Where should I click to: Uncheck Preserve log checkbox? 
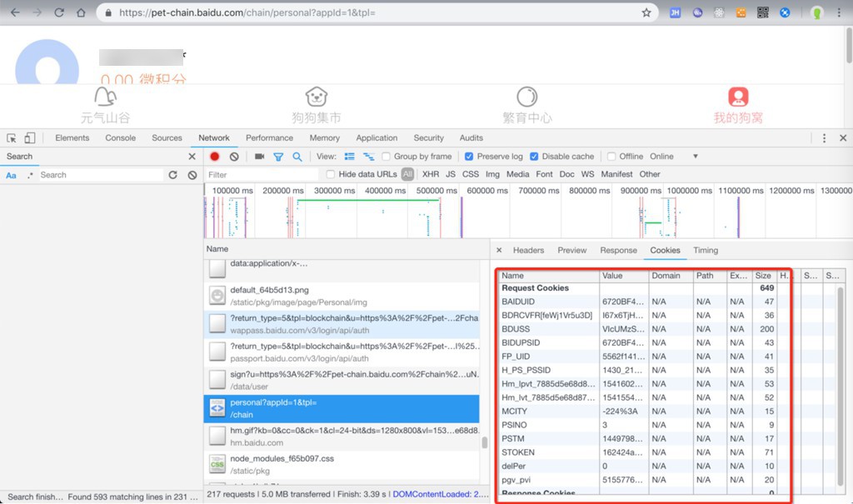[x=469, y=157]
